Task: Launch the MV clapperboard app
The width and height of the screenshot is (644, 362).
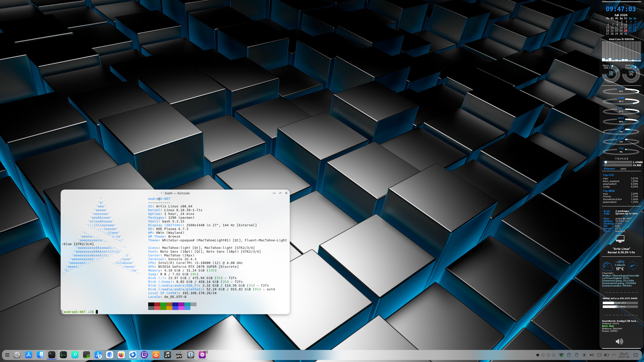Action: click(x=179, y=355)
